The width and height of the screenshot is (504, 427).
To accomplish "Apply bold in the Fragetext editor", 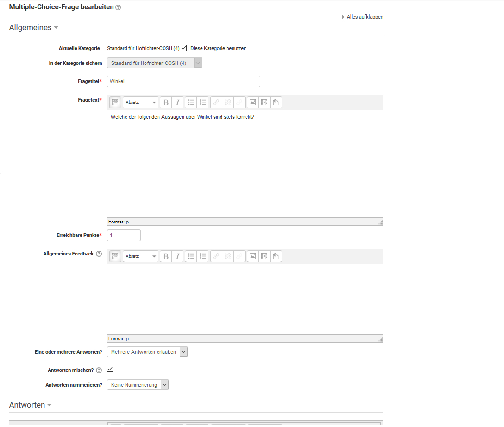I will (x=166, y=102).
